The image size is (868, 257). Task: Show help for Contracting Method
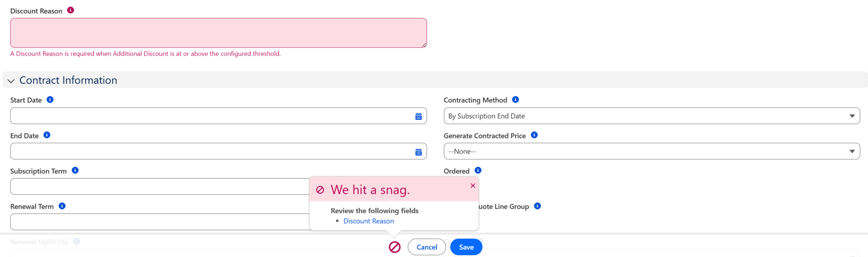[515, 100]
